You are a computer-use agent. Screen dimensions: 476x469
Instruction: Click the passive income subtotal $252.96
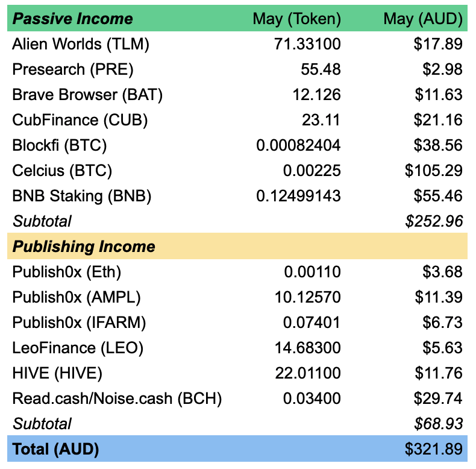[x=434, y=221]
